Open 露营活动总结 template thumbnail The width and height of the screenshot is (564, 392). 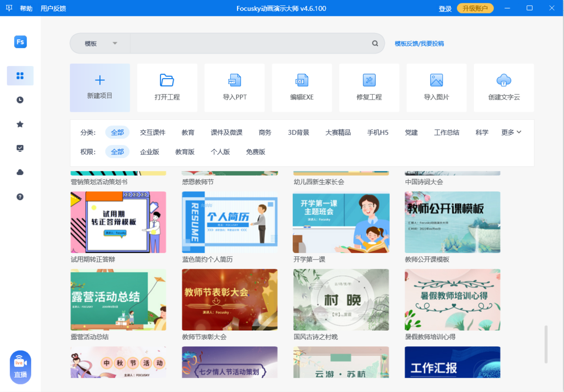[x=118, y=300]
